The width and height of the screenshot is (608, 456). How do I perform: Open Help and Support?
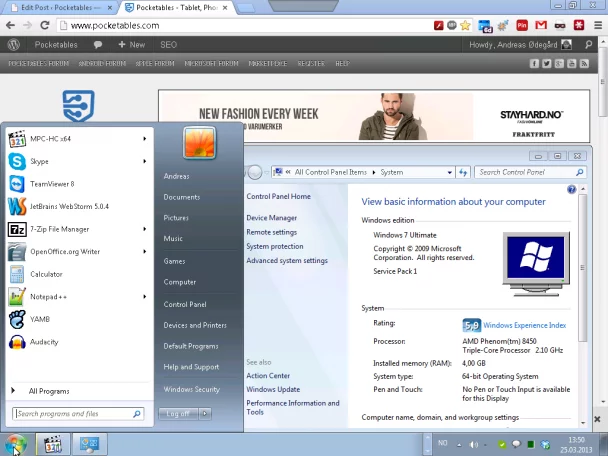click(191, 367)
